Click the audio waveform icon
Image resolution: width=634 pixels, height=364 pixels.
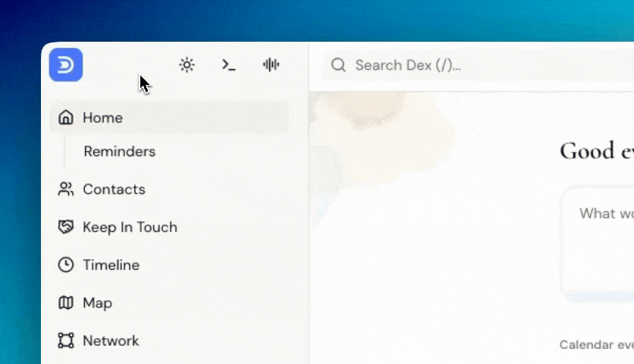[271, 64]
